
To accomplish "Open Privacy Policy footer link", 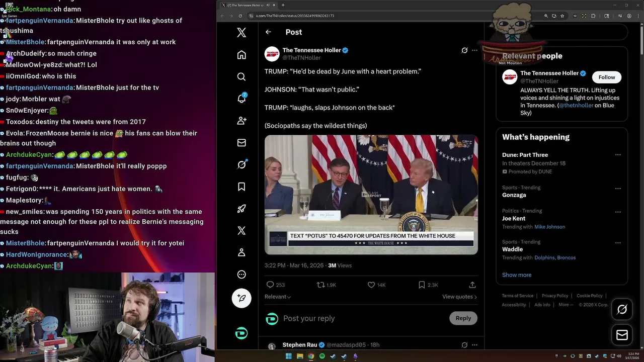I will tap(555, 296).
